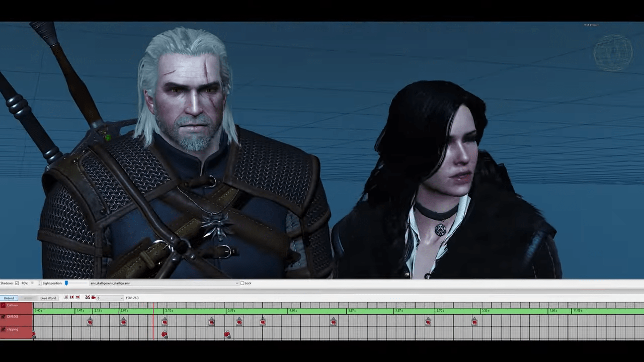Select the 4.80 s camera segment
The width and height of the screenshot is (644, 362).
tap(317, 311)
